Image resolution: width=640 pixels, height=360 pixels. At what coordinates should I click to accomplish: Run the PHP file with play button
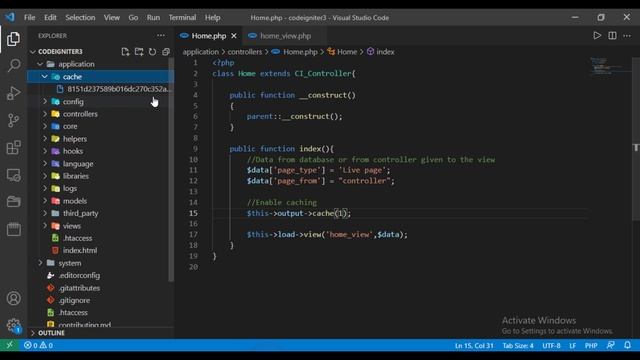point(597,36)
